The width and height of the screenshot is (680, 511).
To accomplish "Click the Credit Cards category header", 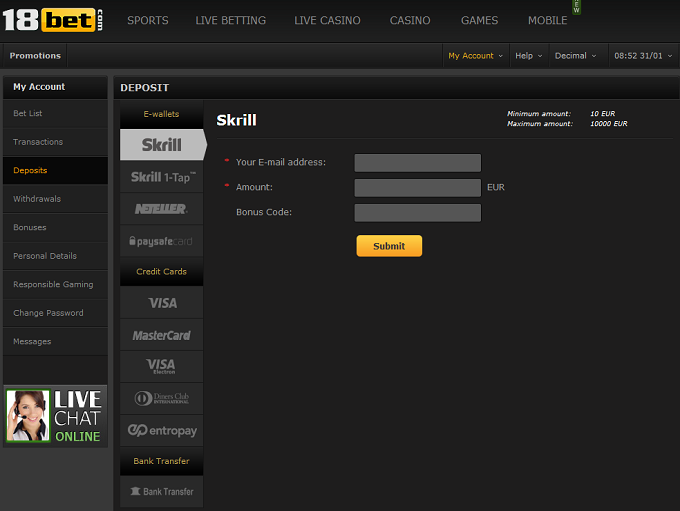I will pyautogui.click(x=161, y=272).
